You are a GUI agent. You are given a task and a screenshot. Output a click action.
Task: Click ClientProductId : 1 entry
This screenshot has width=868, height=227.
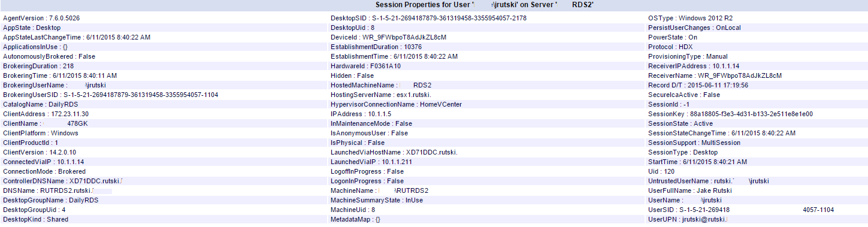pos(31,143)
